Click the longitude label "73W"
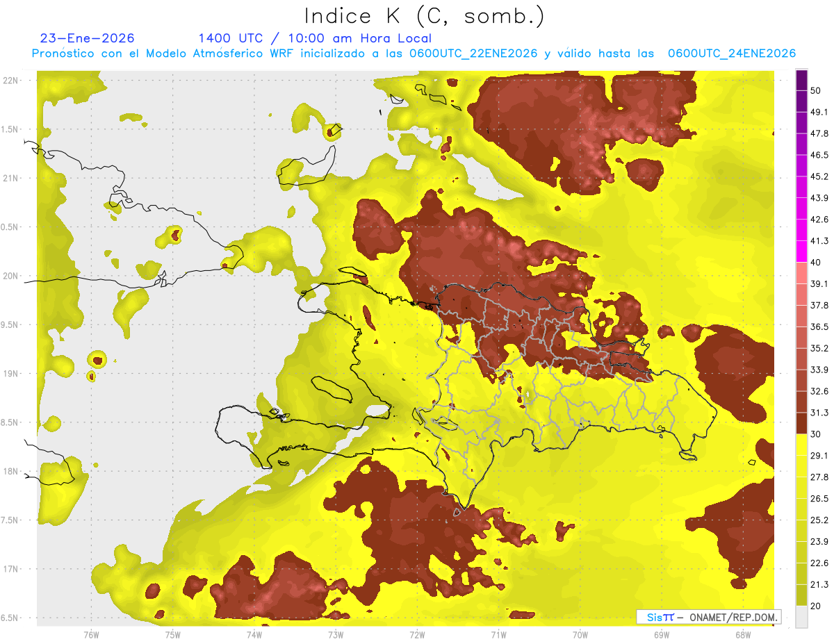Image resolution: width=834 pixels, height=644 pixels. point(336,634)
